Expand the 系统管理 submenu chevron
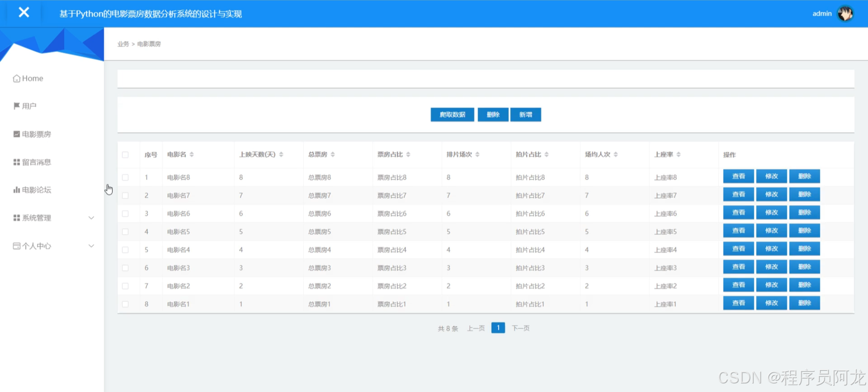The image size is (868, 392). point(91,218)
